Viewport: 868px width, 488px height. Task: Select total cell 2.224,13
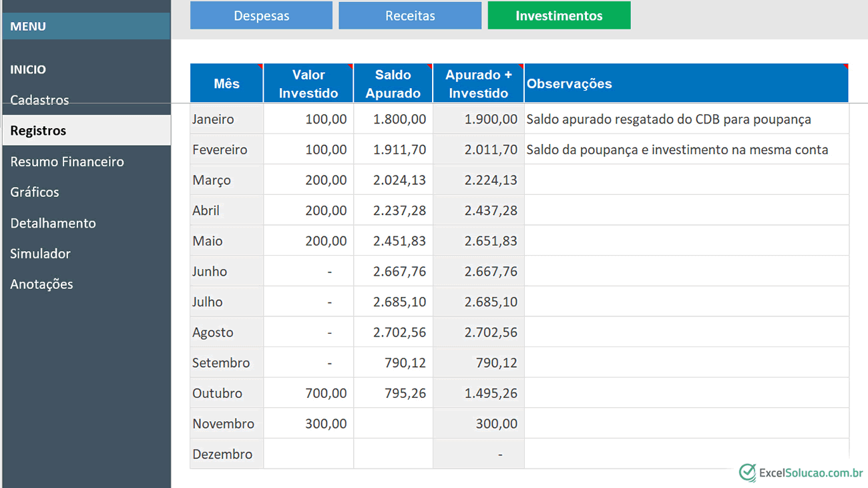pyautogui.click(x=479, y=180)
